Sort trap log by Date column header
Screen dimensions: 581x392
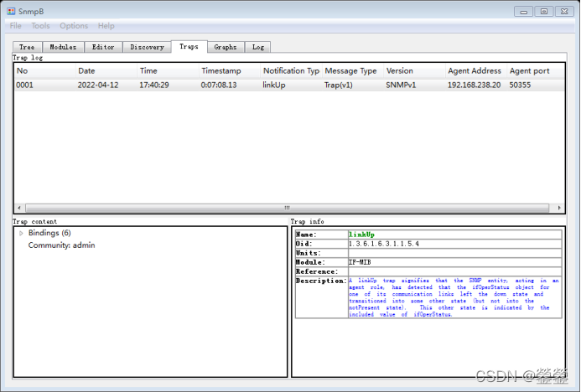click(x=106, y=70)
